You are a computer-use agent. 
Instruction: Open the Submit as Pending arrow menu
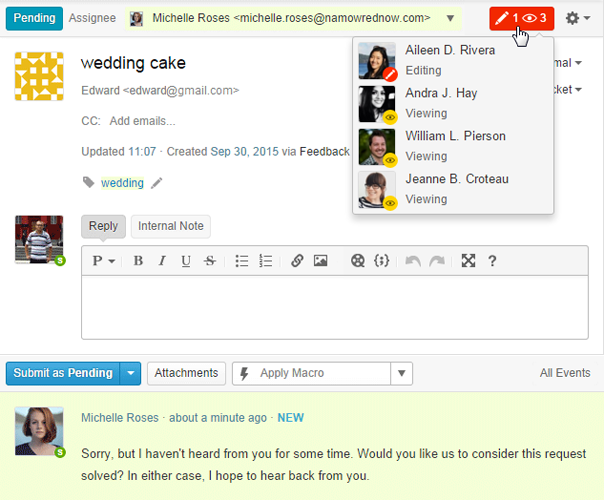pos(131,373)
